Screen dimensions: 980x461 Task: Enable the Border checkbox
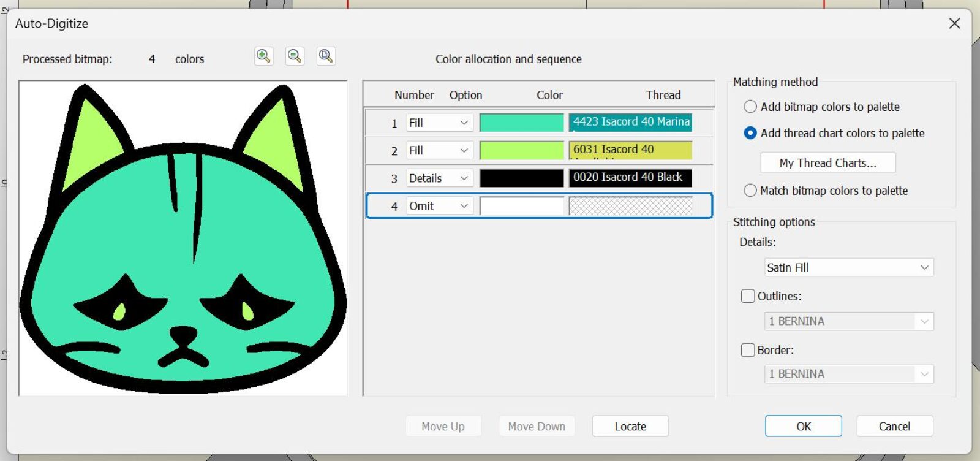coord(748,350)
